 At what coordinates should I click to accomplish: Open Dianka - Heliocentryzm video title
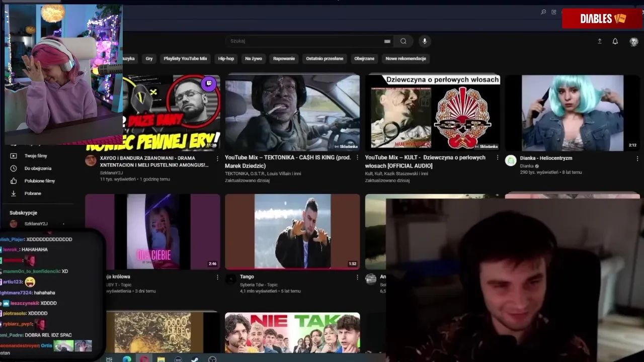(546, 158)
